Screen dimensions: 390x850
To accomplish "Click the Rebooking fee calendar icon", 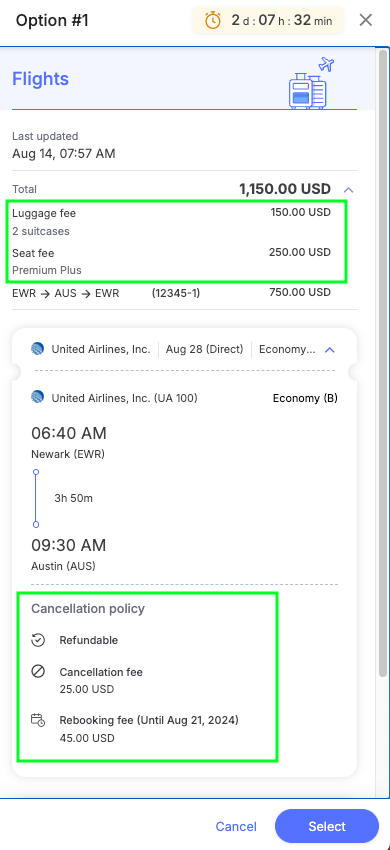I will coord(37,721).
